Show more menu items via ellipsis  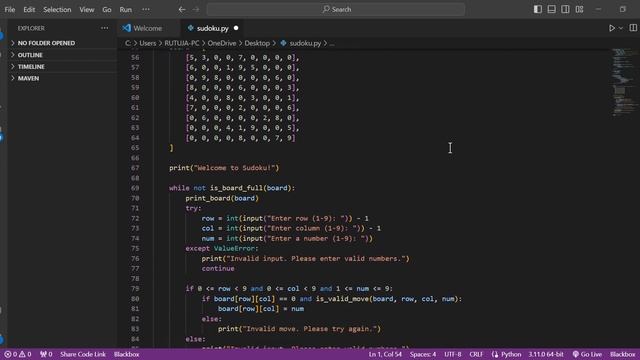(146, 9)
